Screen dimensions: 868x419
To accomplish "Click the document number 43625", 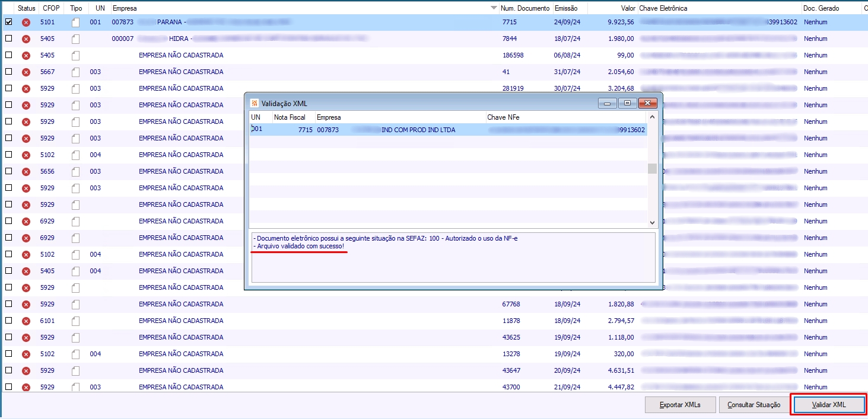I will click(511, 337).
